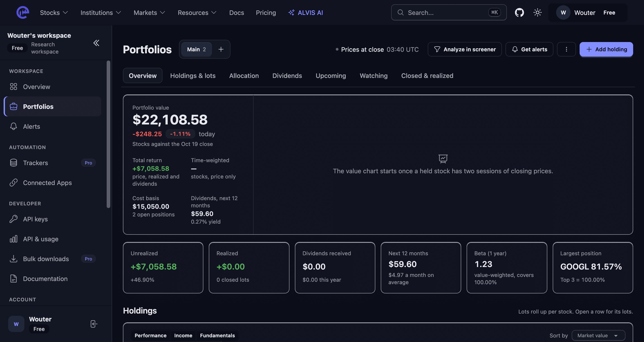Image resolution: width=644 pixels, height=342 pixels.
Task: Switch to the Allocation tab
Action: (x=244, y=75)
